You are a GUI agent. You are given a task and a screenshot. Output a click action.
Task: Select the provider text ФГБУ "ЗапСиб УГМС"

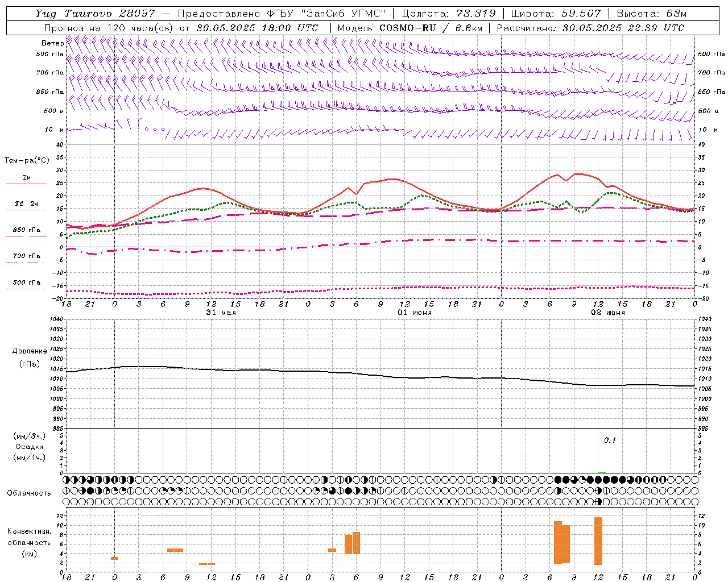[326, 14]
